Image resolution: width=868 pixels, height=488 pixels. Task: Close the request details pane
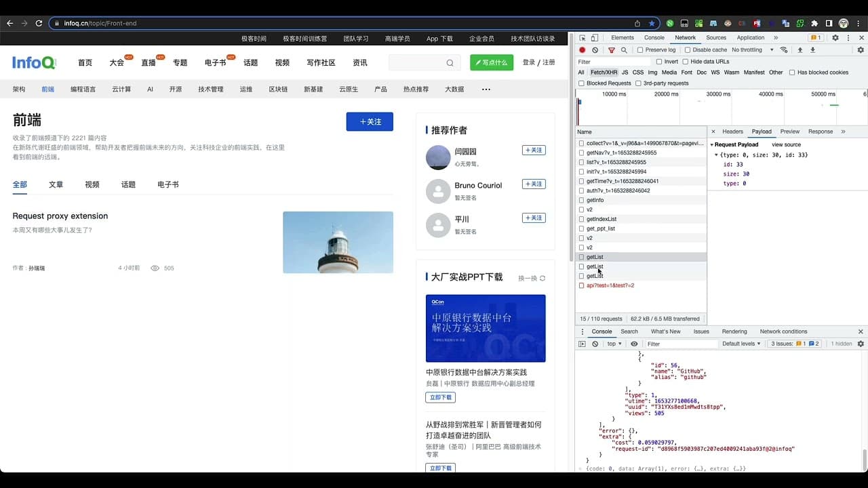tap(713, 131)
